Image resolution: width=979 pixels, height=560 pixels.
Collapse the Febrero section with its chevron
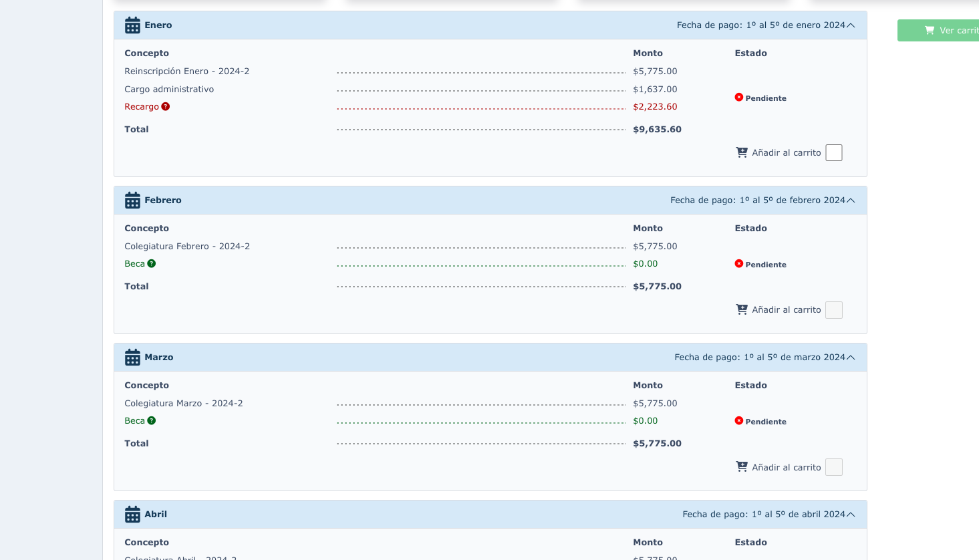click(x=851, y=200)
